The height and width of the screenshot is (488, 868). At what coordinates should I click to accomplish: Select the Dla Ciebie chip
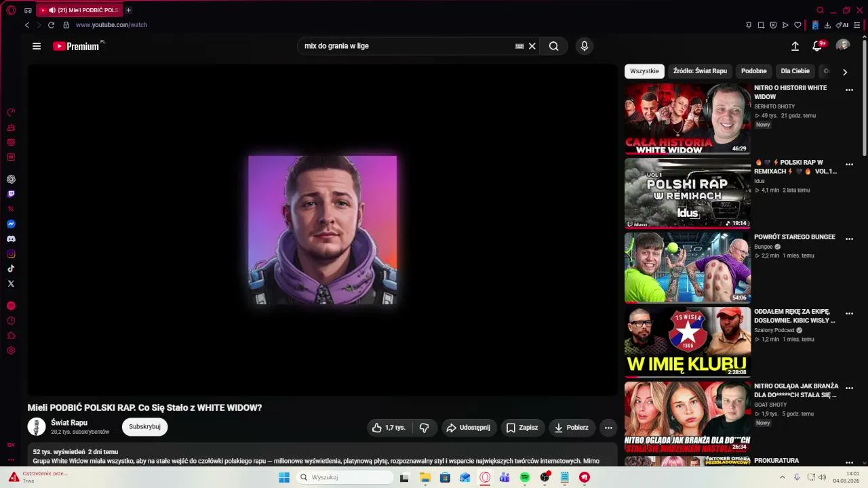[795, 71]
